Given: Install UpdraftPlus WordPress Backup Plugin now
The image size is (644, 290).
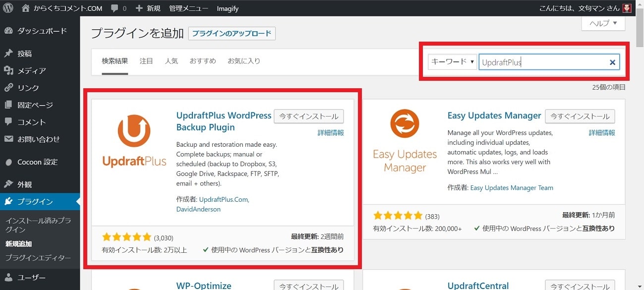Looking at the screenshot, I should click(308, 116).
